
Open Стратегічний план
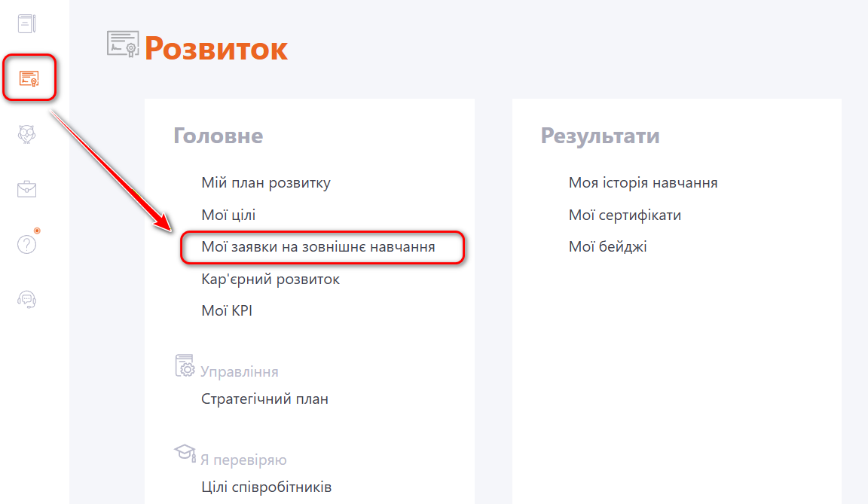pos(264,399)
